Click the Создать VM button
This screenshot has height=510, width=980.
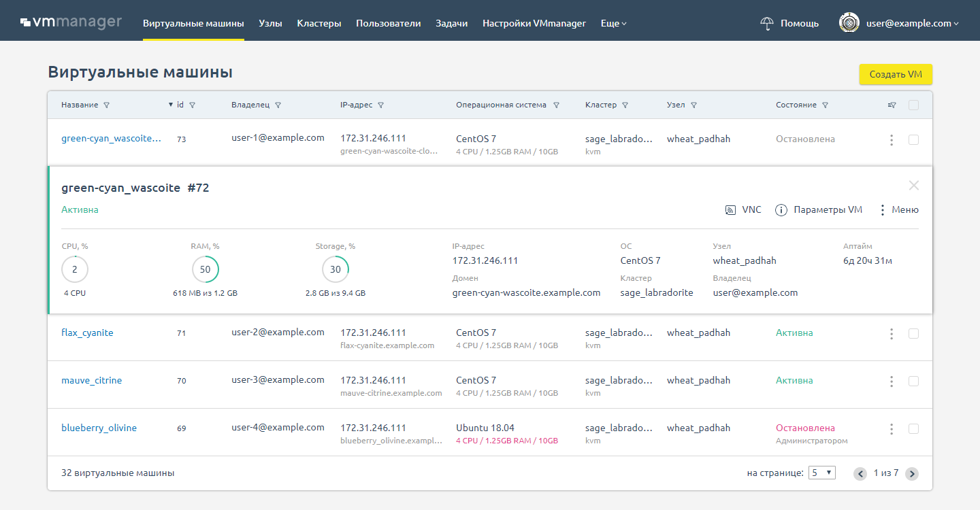coord(895,74)
